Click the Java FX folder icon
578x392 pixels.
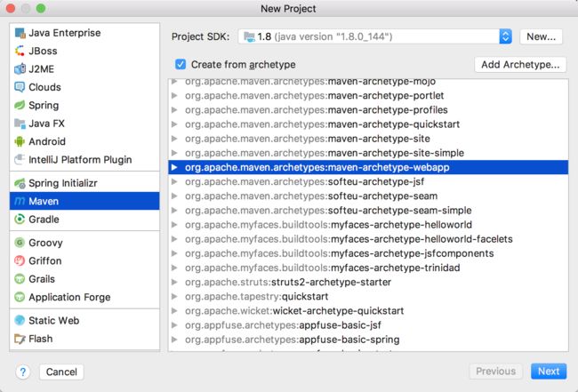click(20, 123)
